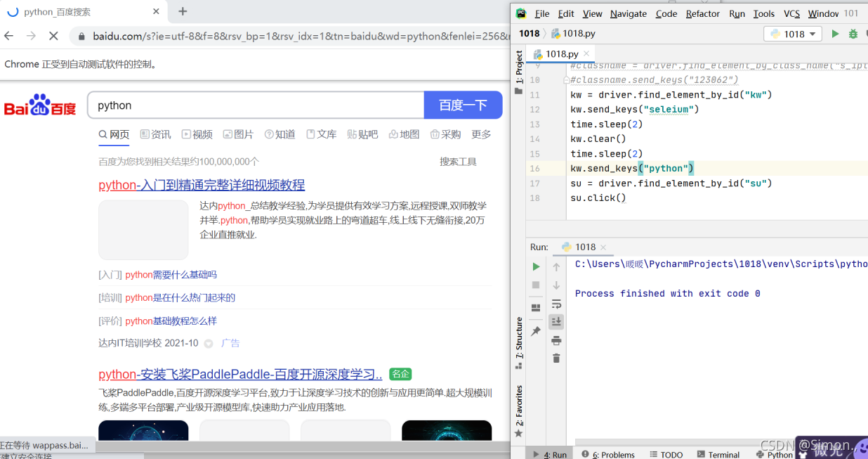Click the Baidu search box with python
The width and height of the screenshot is (868, 459).
256,105
